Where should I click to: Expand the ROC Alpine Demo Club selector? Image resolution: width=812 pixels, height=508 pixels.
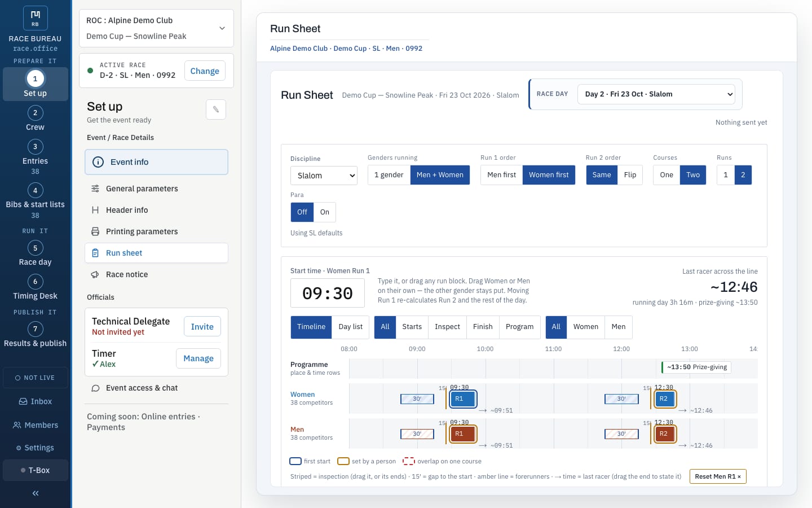[x=156, y=28]
